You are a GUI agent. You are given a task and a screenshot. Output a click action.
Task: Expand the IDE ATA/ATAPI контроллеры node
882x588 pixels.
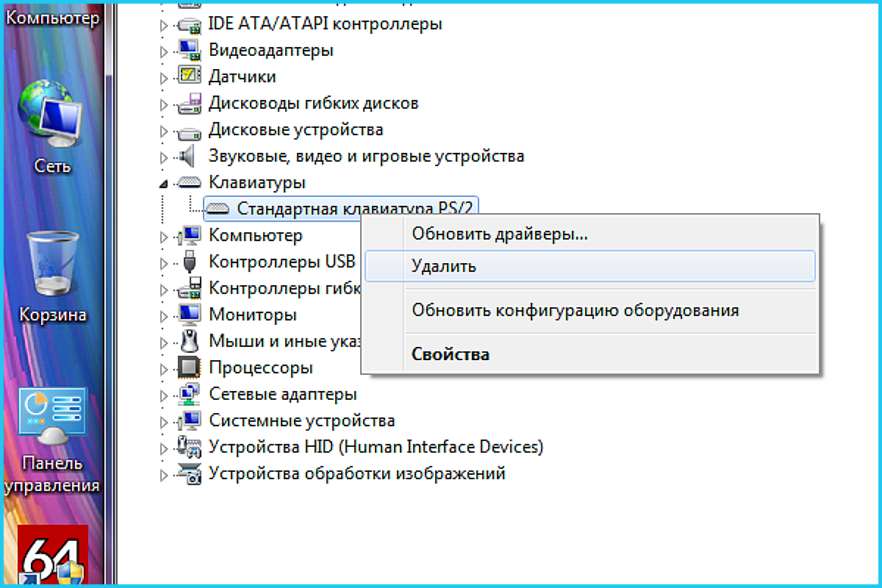coord(164,24)
